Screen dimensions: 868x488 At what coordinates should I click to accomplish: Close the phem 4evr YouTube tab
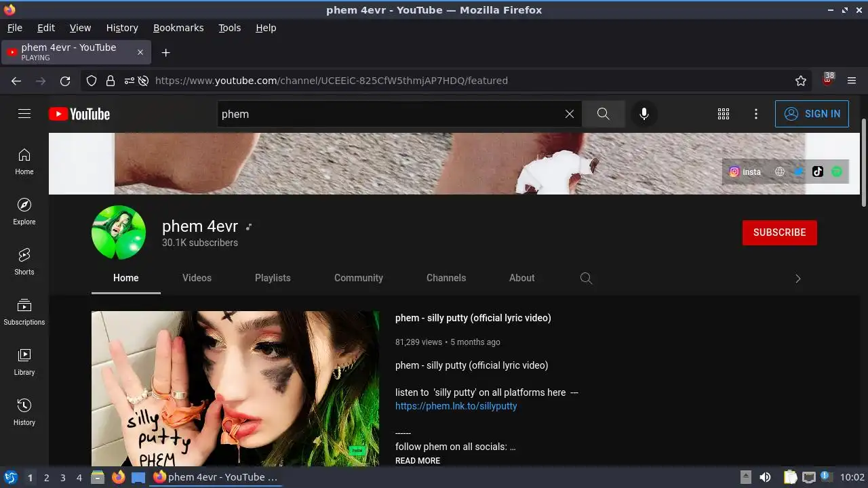coord(140,52)
